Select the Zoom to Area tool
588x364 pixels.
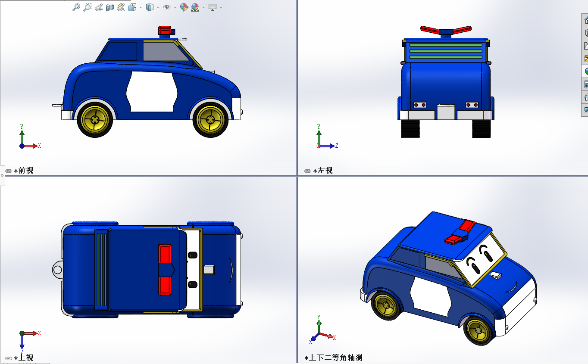(x=88, y=7)
